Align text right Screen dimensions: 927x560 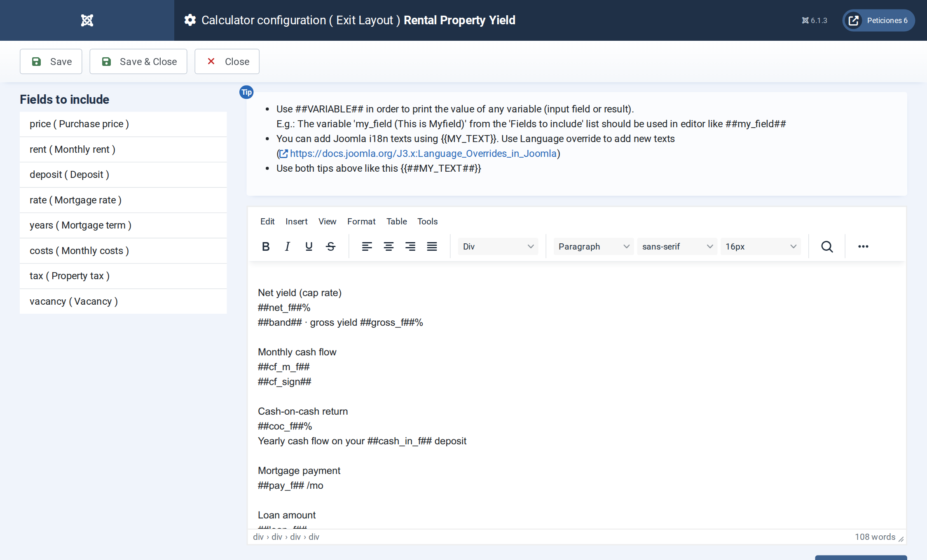(410, 247)
